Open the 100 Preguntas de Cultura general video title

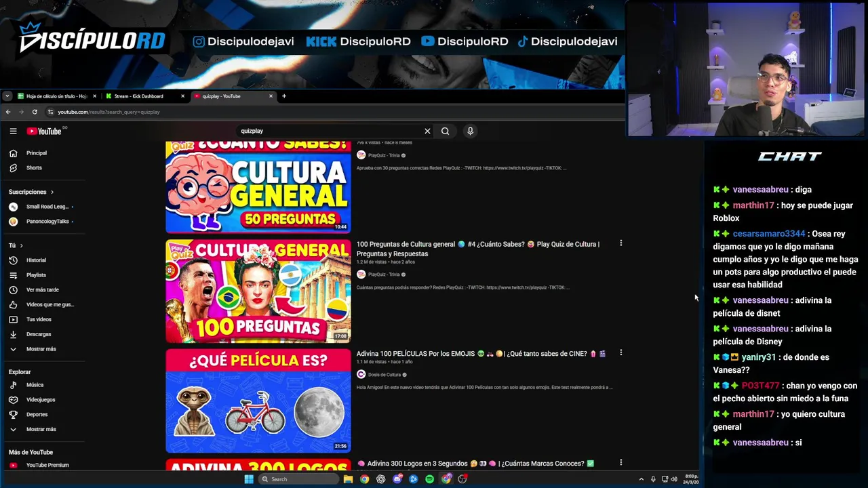click(478, 249)
